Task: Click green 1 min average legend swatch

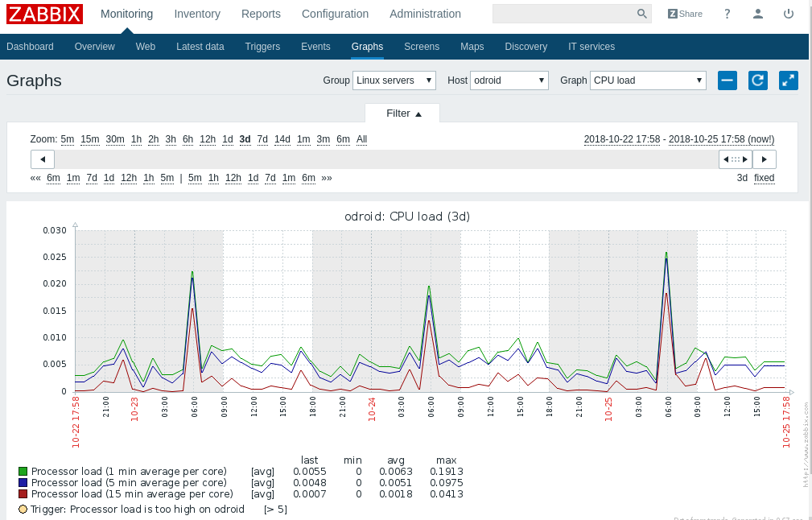Action: pos(23,472)
